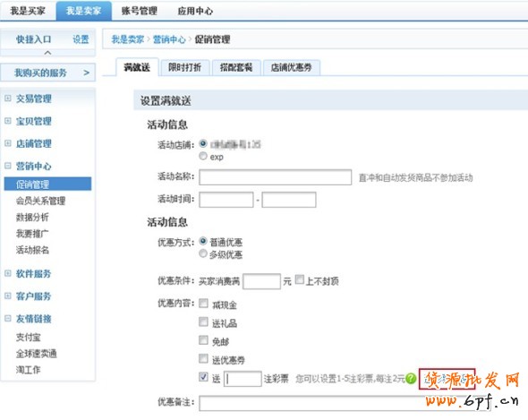Open 账号管理 top tab
This screenshot has height=420, width=528.
click(x=139, y=11)
